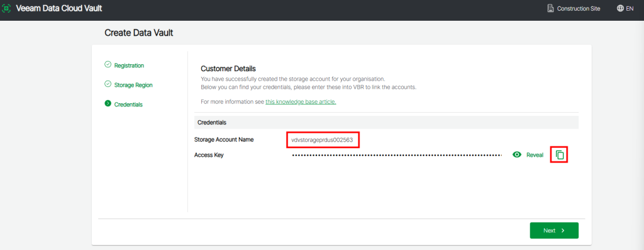Viewport: 644px width, 250px height.
Task: Click the Reveal text to show key
Action: point(535,155)
